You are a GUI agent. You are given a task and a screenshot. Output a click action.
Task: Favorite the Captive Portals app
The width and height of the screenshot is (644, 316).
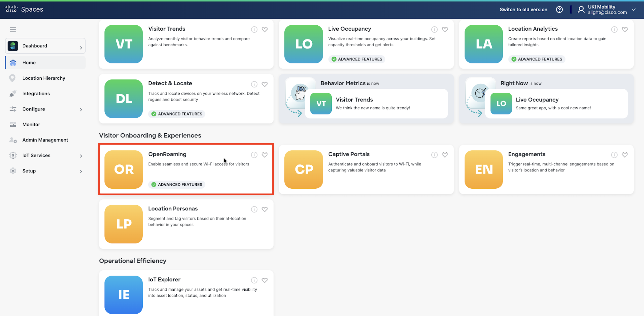pyautogui.click(x=445, y=155)
